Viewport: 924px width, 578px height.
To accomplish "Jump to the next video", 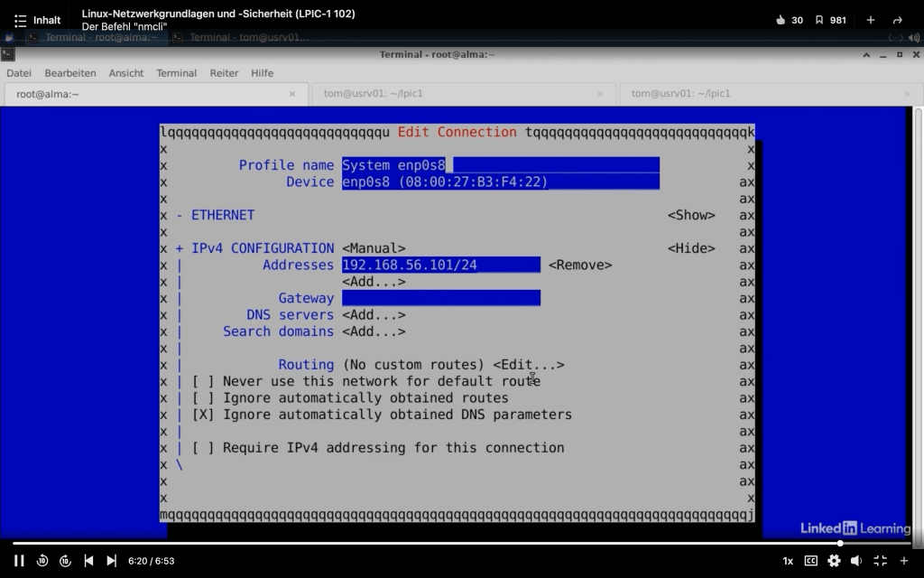I will 111,561.
